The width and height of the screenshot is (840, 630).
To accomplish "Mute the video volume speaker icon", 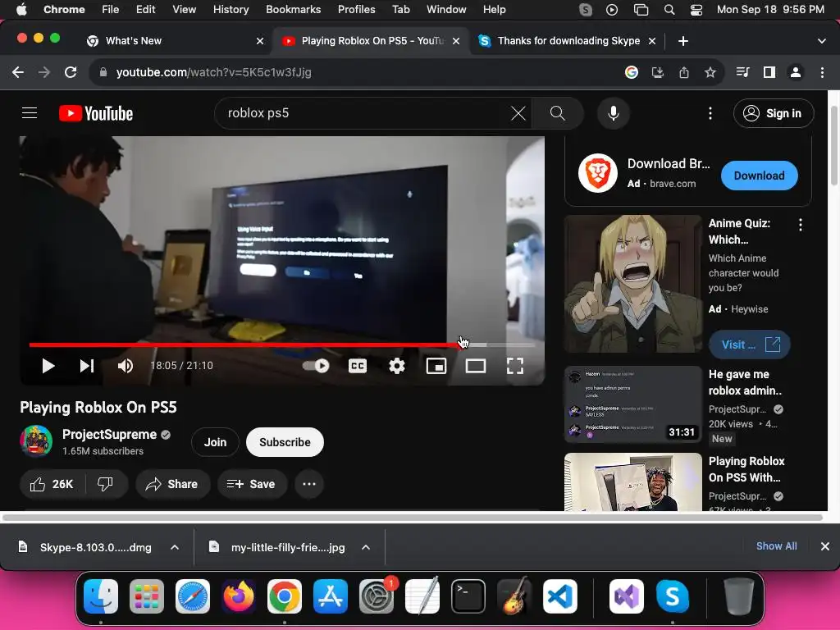I will [126, 366].
